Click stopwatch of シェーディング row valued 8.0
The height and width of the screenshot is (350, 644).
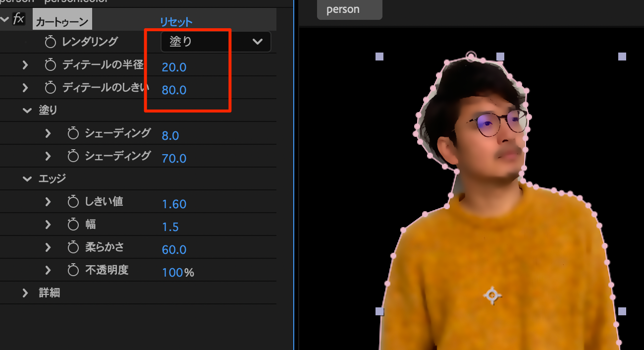click(73, 133)
